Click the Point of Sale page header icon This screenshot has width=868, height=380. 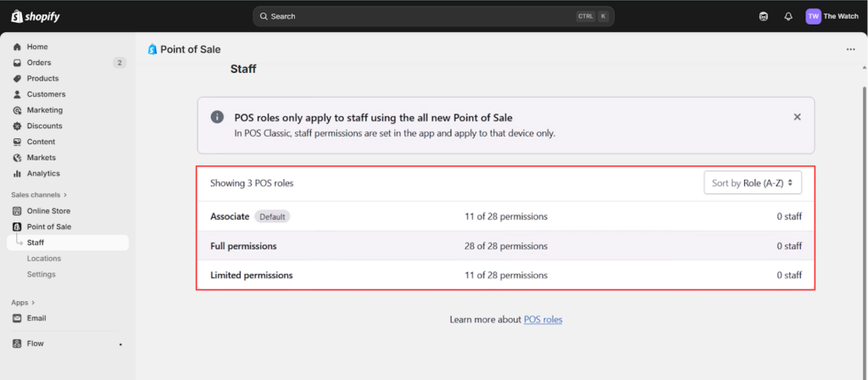[153, 49]
